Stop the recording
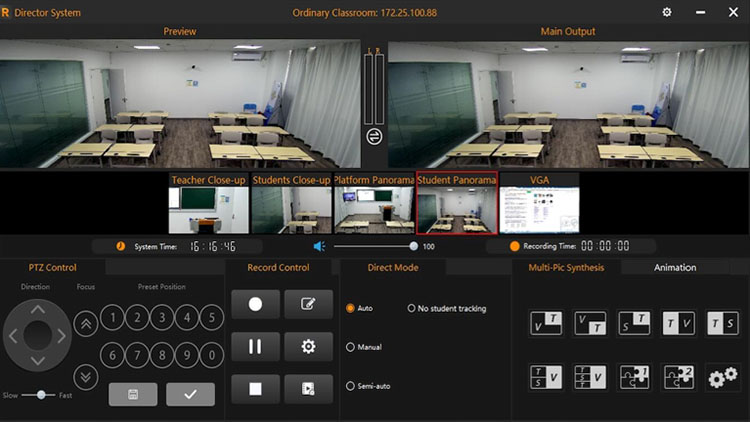Screen dimensions: 750x422 pyautogui.click(x=256, y=388)
